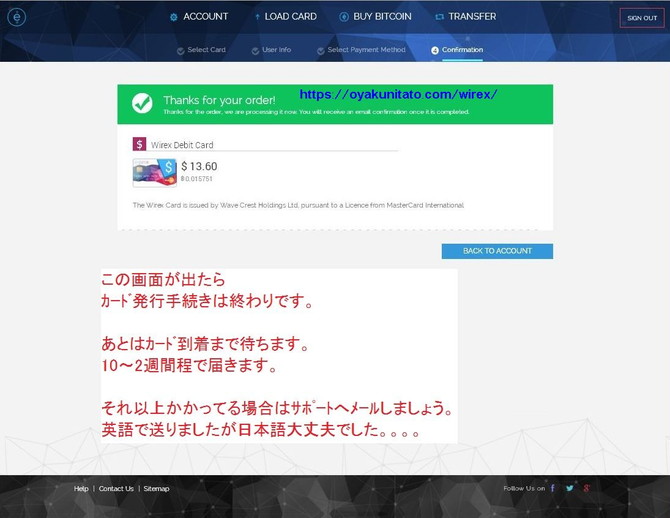Click the gear icon beside ACCOUNT

[x=173, y=17]
